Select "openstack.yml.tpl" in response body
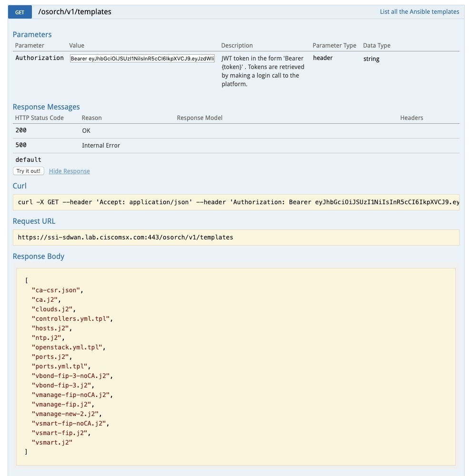Image resolution: width=470 pixels, height=476 pixels. pyautogui.click(x=67, y=347)
